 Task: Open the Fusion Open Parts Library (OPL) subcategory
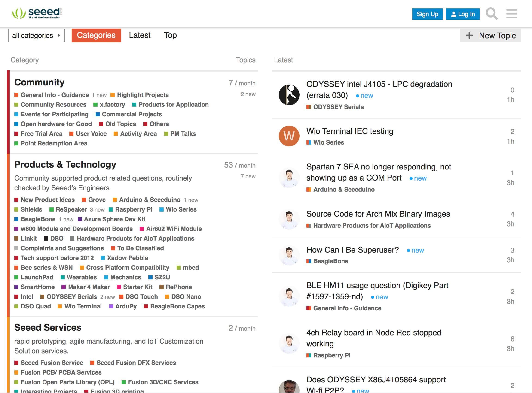coord(64,382)
